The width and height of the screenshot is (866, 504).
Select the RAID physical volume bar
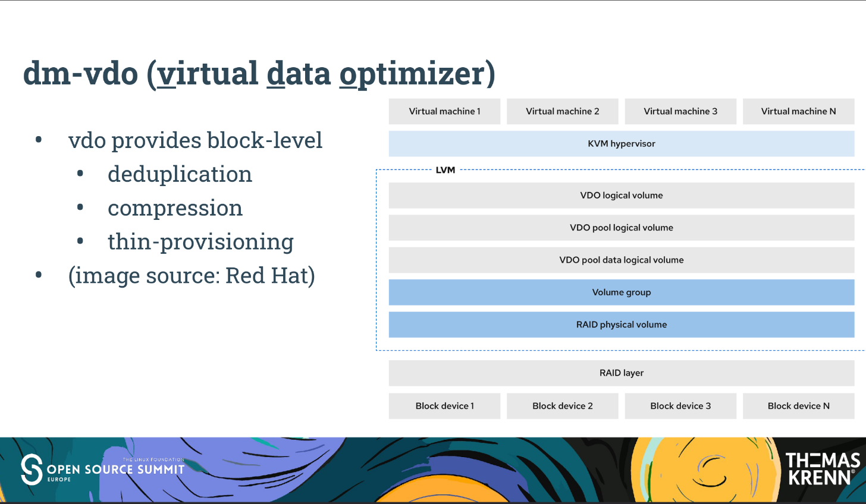coord(621,325)
